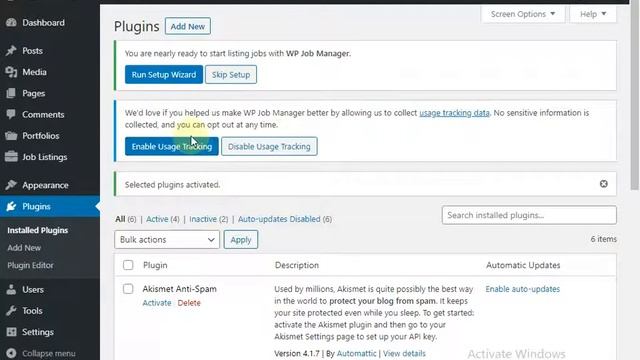
Task: Open Dashboard menu item
Action: [x=43, y=22]
